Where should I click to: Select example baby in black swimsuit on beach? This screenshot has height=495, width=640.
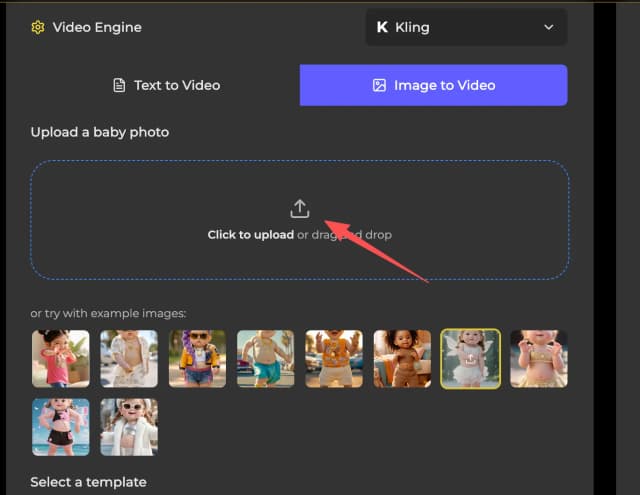coord(60,427)
